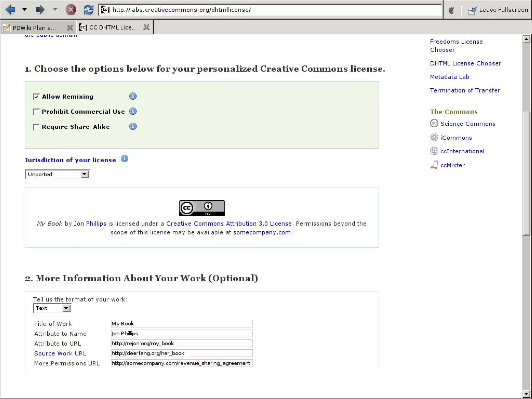
Task: Click the ccMixter music note icon
Action: click(x=434, y=165)
